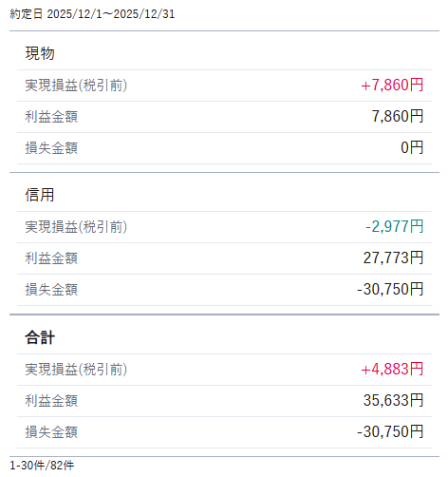Click the -2,977円 margin realized loss
Image resolution: width=448 pixels, height=477 pixels.
click(394, 226)
